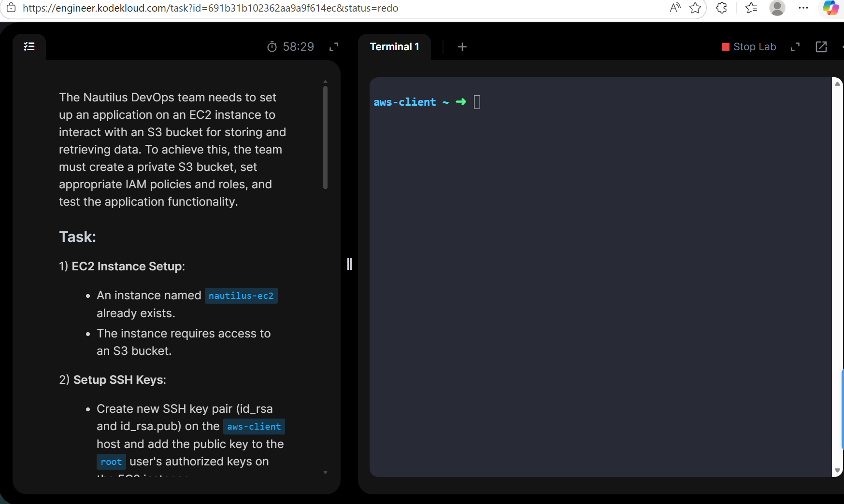The height and width of the screenshot is (504, 844).
Task: Open browser Settings and more menu
Action: pos(803,8)
